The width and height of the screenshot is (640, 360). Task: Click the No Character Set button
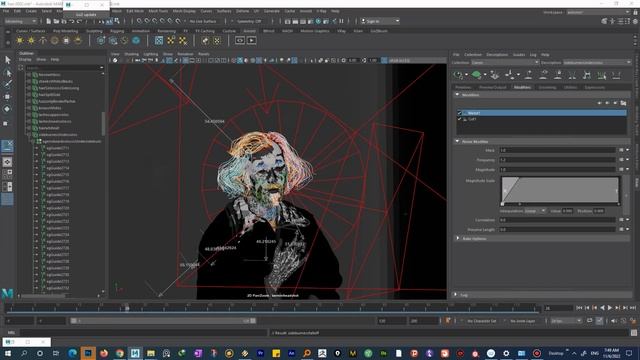coord(482,321)
